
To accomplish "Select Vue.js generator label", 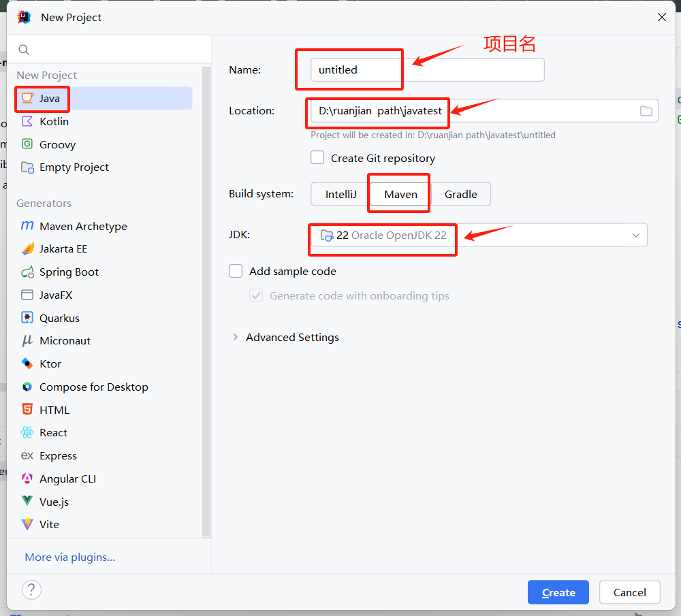I will (54, 502).
